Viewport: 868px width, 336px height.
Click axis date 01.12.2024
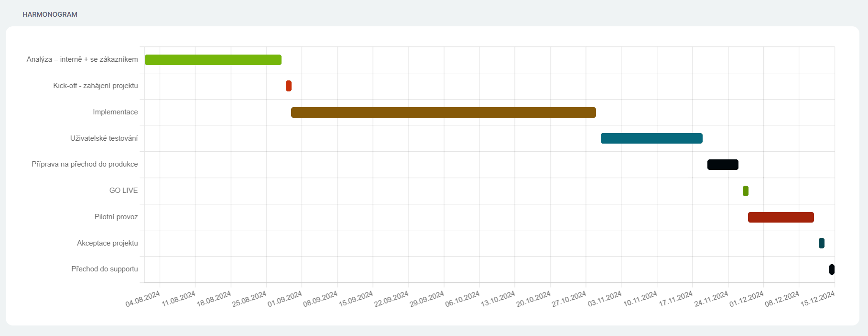tap(747, 299)
